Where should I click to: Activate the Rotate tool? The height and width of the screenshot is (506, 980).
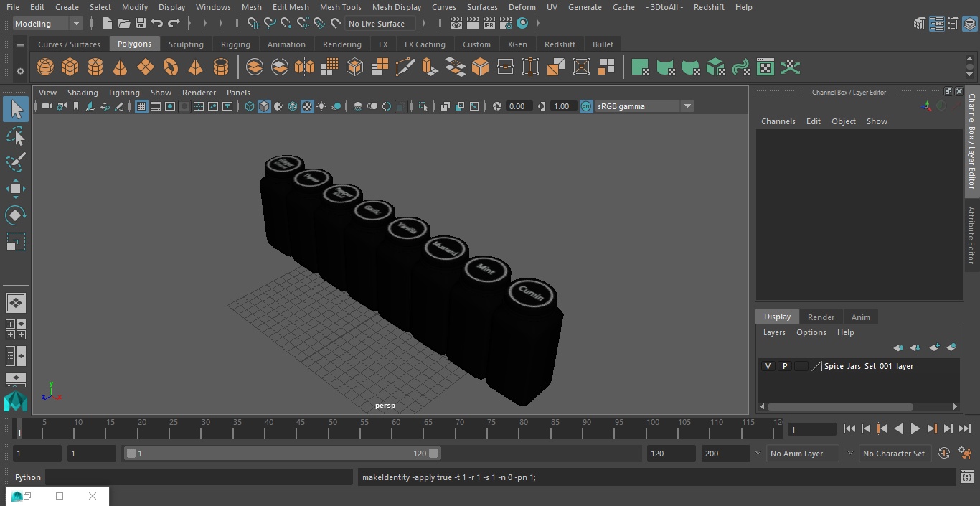pos(16,215)
